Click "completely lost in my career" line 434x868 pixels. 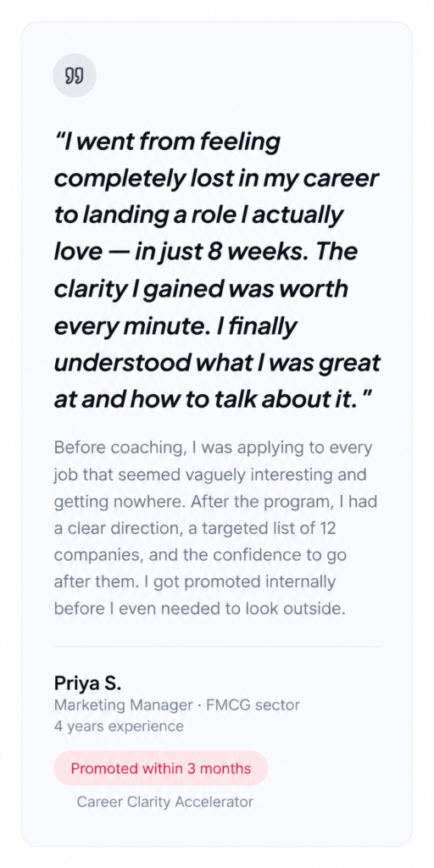[x=216, y=180]
